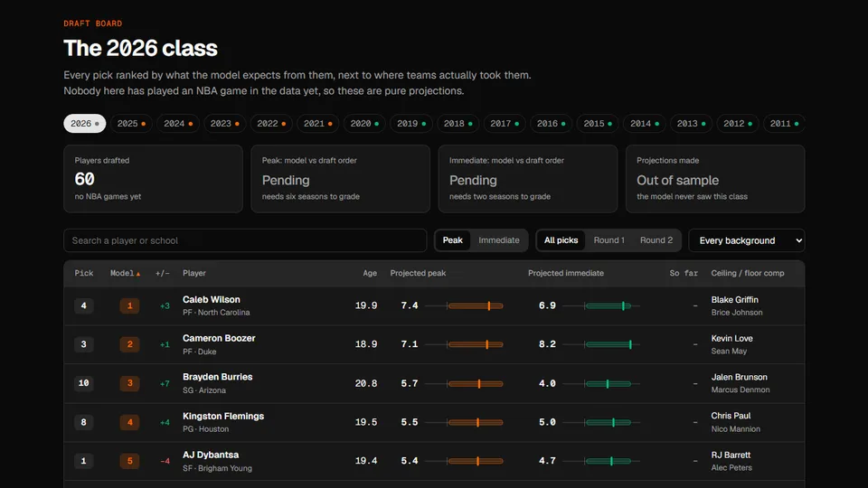This screenshot has width=868, height=488.
Task: Show Round 2 picks only
Action: tap(656, 240)
